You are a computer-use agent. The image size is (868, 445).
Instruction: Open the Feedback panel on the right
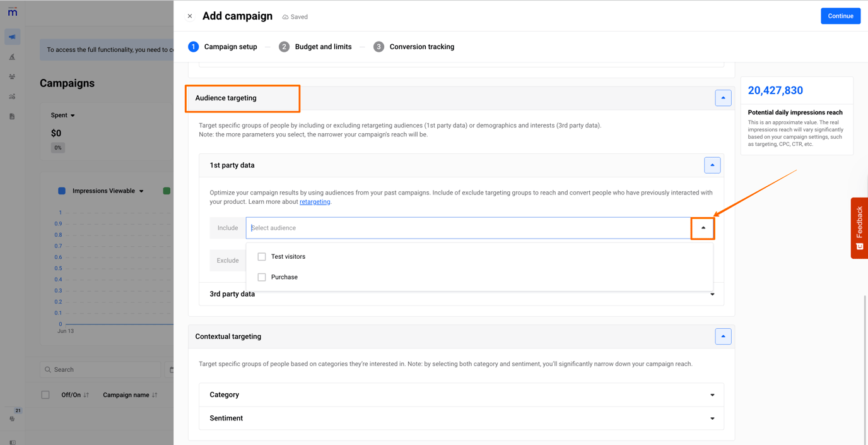(859, 228)
